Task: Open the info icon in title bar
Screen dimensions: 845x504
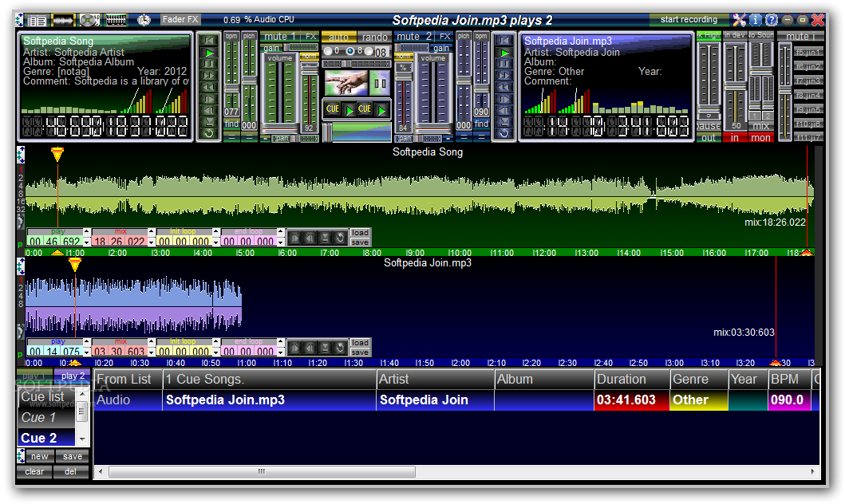Action: tap(756, 20)
